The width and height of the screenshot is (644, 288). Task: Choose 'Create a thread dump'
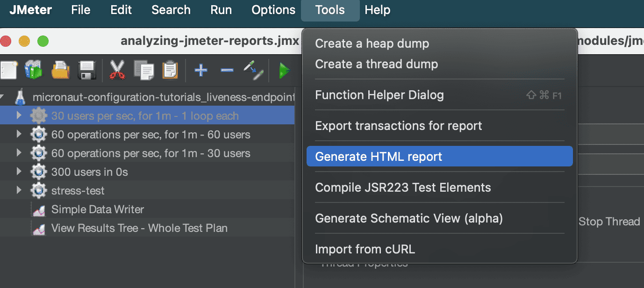coord(439,64)
